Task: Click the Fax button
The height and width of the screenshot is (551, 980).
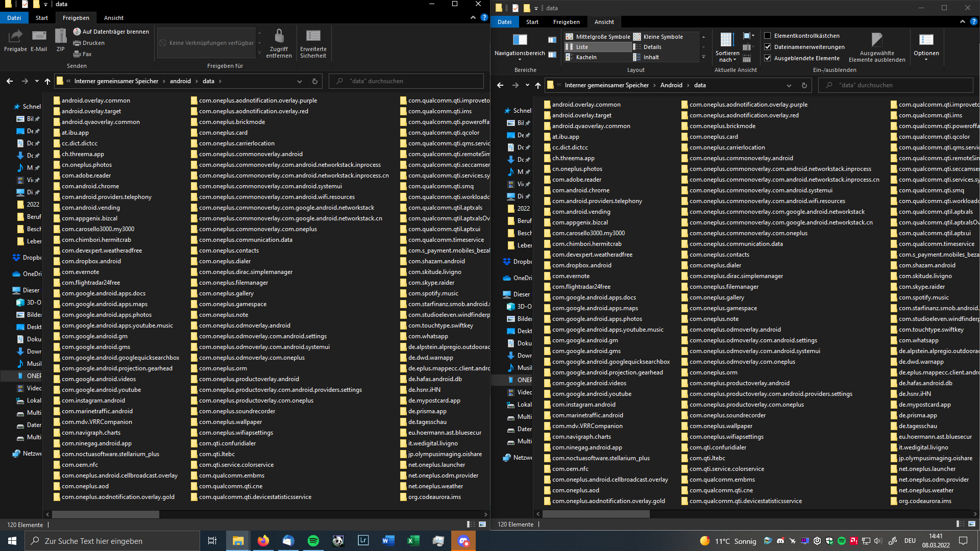Action: [x=82, y=54]
